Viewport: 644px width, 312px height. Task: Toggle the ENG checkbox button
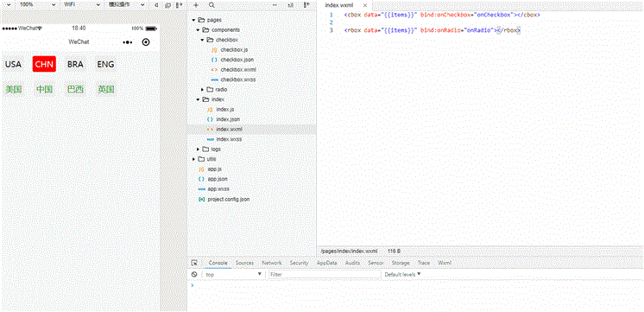[x=105, y=64]
